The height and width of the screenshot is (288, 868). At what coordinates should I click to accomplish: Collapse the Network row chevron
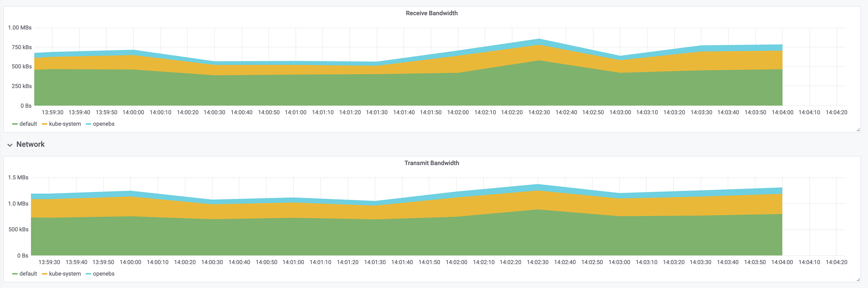point(10,145)
